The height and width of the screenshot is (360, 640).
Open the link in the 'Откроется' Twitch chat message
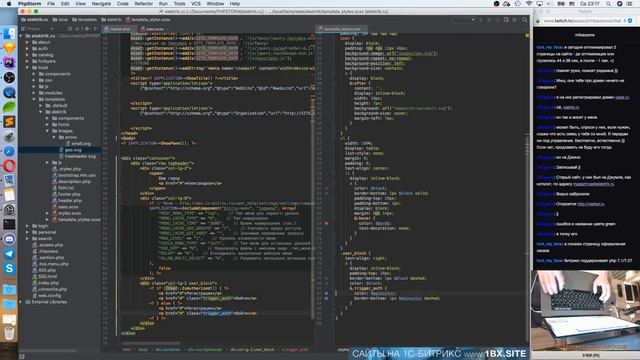click(x=591, y=204)
